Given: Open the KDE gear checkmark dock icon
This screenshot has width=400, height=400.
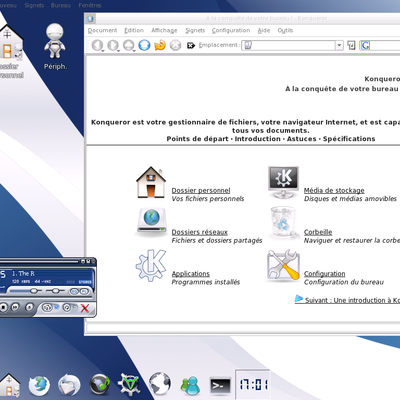Looking at the screenshot, I should click(129, 385).
